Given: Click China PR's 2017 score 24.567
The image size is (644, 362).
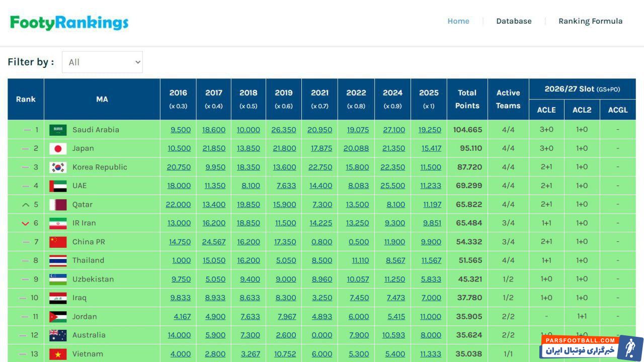Looking at the screenshot, I should point(214,242).
